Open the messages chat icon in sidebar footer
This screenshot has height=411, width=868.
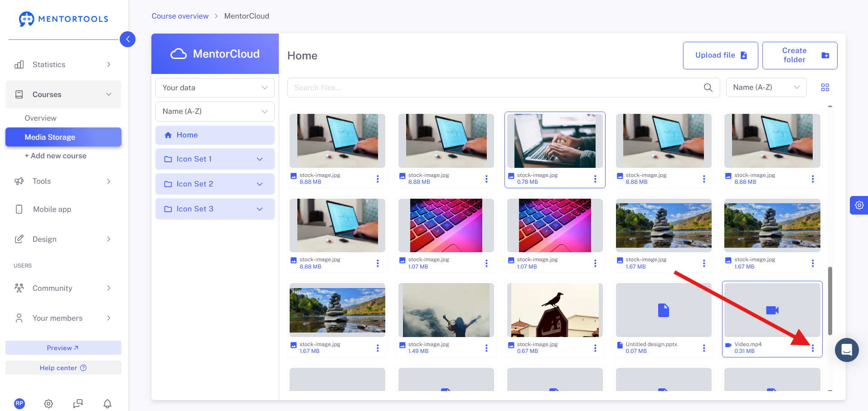click(78, 404)
